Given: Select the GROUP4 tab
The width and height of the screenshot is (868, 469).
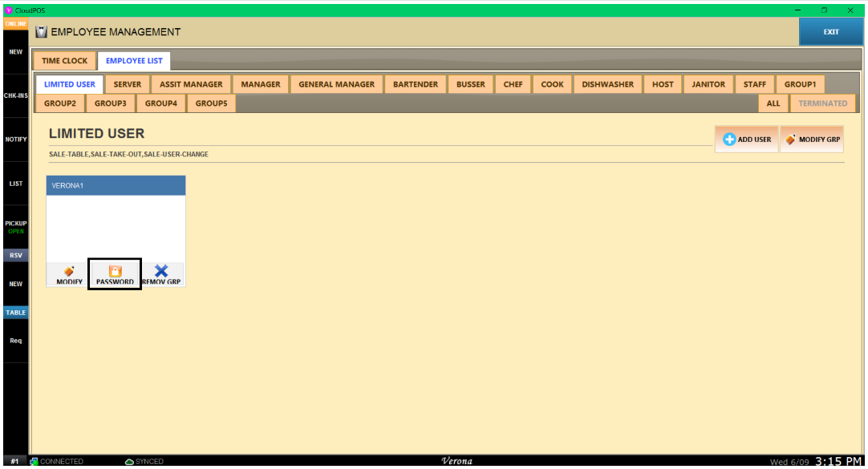Looking at the screenshot, I should (161, 103).
